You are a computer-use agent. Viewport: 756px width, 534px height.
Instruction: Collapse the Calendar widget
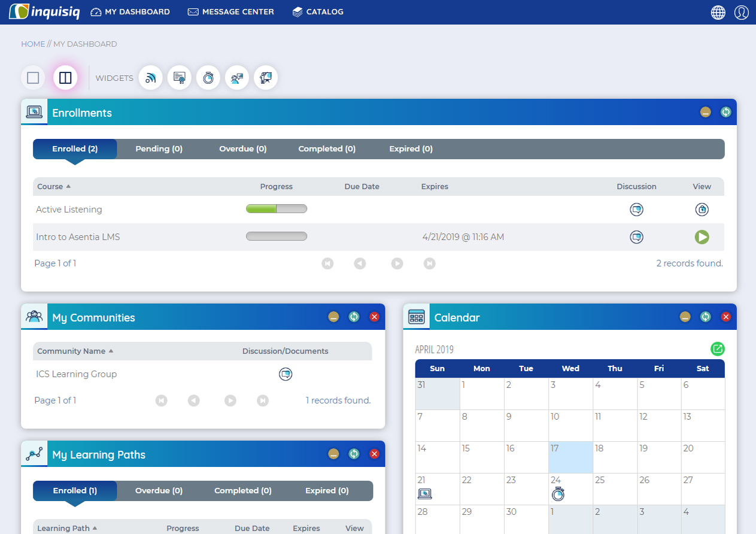point(685,317)
